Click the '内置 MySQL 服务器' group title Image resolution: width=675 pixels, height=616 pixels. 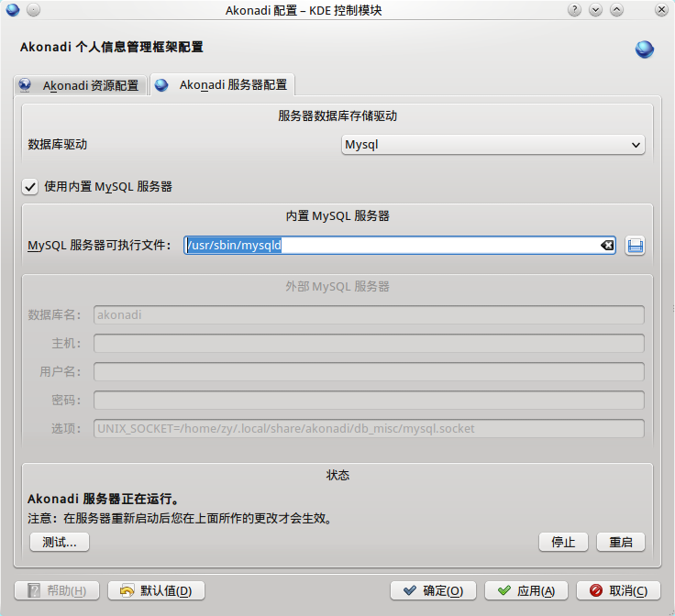(x=337, y=216)
